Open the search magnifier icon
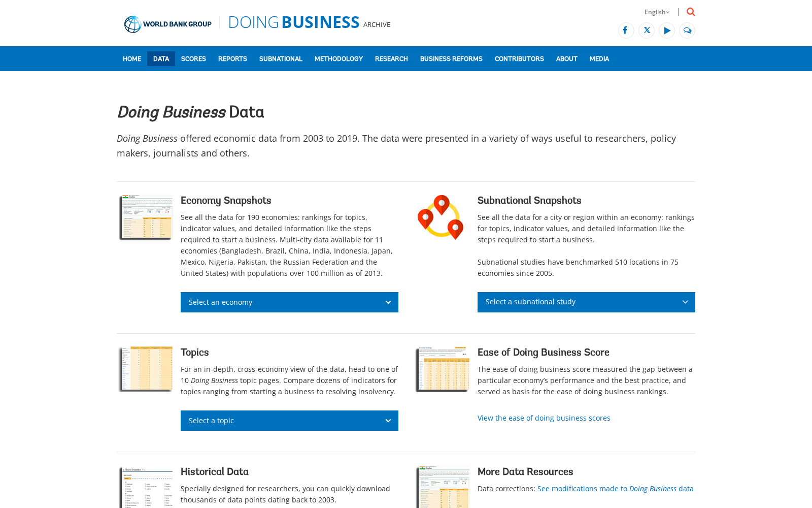Image resolution: width=812 pixels, height=508 pixels. click(691, 12)
